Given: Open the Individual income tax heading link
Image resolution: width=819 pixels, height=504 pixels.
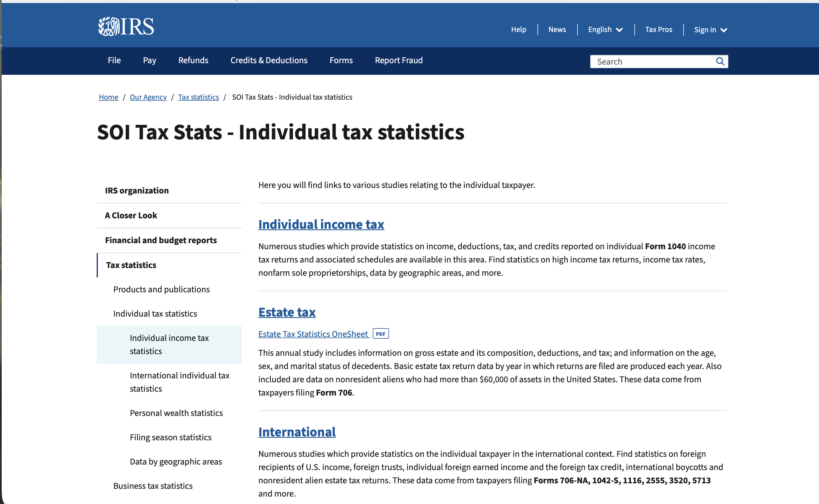Looking at the screenshot, I should pyautogui.click(x=321, y=224).
